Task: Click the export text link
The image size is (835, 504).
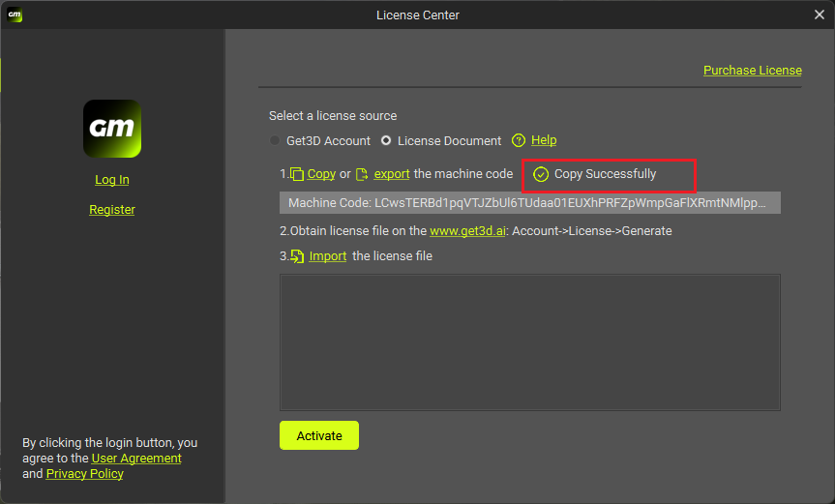Action: 392,174
